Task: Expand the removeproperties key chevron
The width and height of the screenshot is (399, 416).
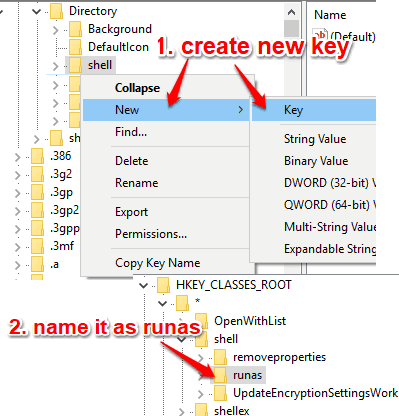Action: click(x=200, y=358)
